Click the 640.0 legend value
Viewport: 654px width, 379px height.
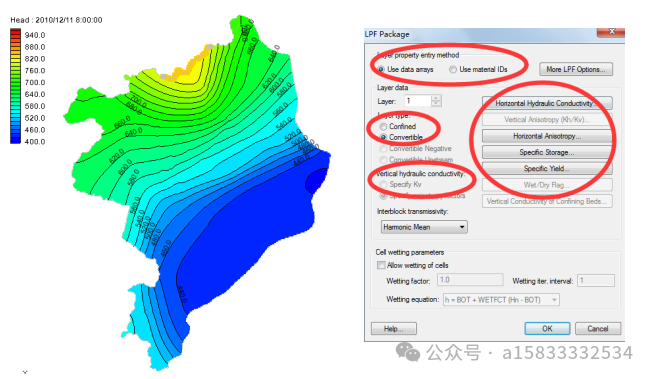click(35, 94)
